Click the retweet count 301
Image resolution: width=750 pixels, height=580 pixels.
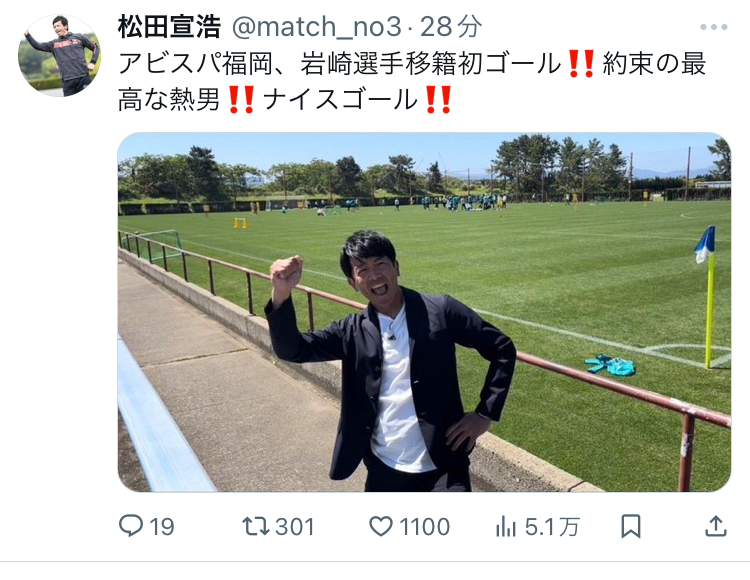coord(295,527)
